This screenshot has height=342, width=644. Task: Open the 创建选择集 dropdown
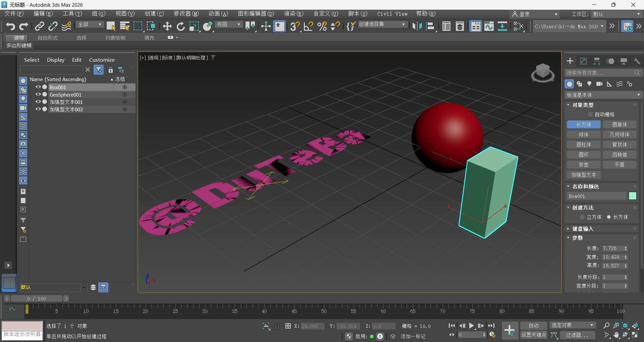coord(382,24)
